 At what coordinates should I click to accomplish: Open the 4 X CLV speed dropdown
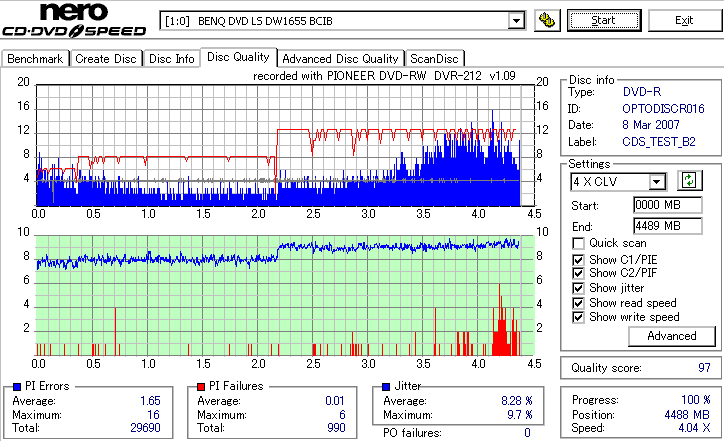coord(656,182)
